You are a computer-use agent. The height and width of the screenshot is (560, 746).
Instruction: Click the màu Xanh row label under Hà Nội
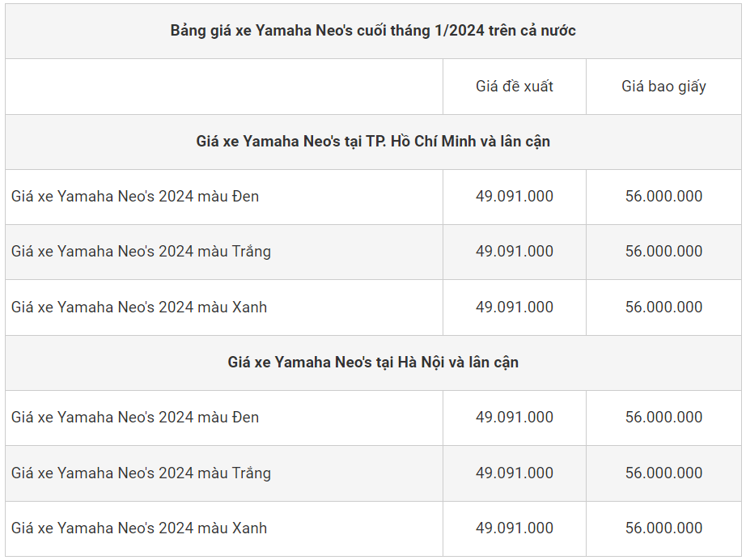pos(139,528)
